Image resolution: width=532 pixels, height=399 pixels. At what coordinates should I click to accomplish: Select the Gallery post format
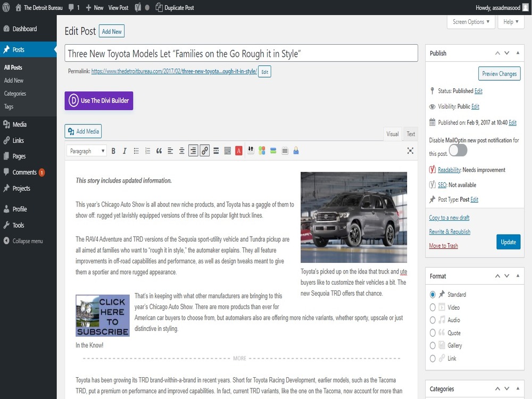coord(433,345)
